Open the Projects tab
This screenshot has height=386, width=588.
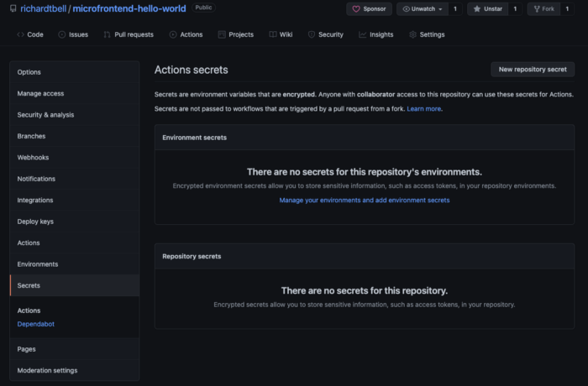236,34
